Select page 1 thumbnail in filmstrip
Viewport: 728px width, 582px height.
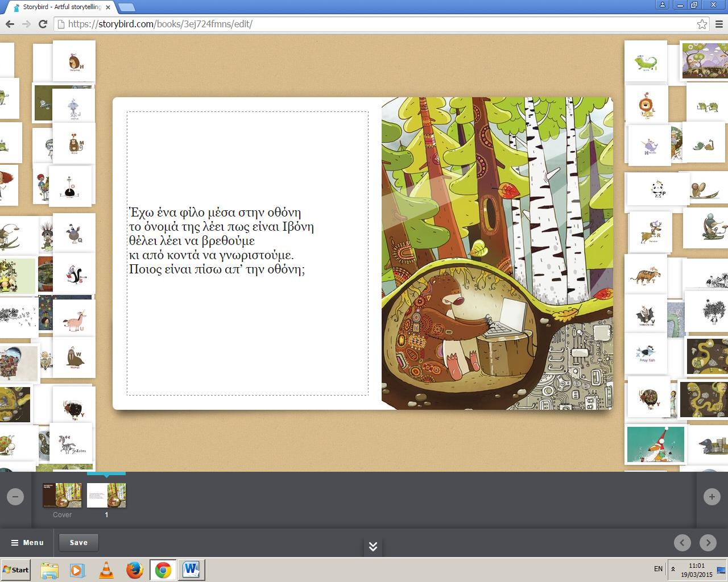click(x=106, y=495)
